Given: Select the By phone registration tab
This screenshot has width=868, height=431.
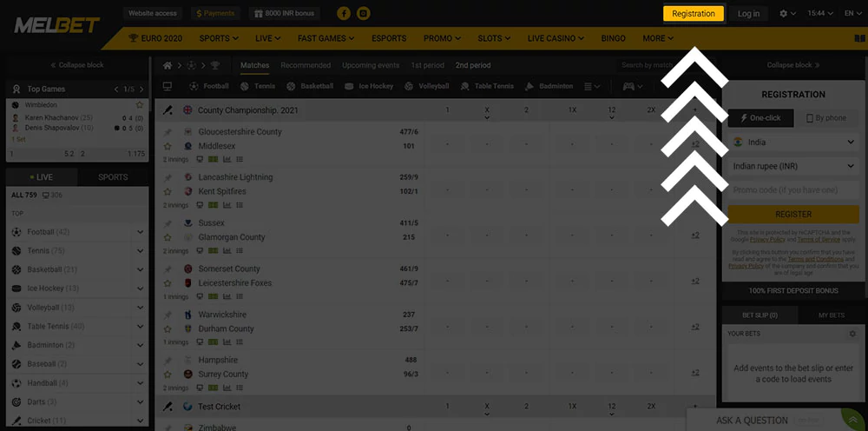Looking at the screenshot, I should (x=826, y=118).
